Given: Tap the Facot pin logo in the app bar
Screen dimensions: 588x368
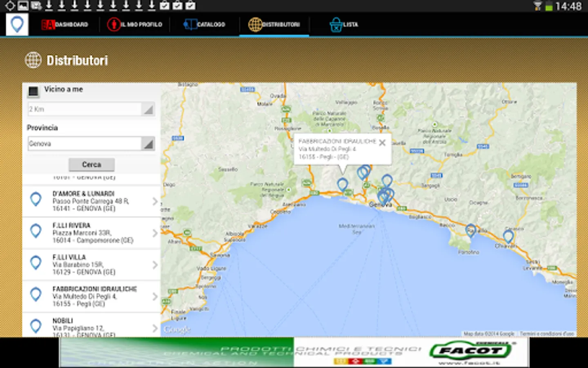Looking at the screenshot, I should [17, 25].
